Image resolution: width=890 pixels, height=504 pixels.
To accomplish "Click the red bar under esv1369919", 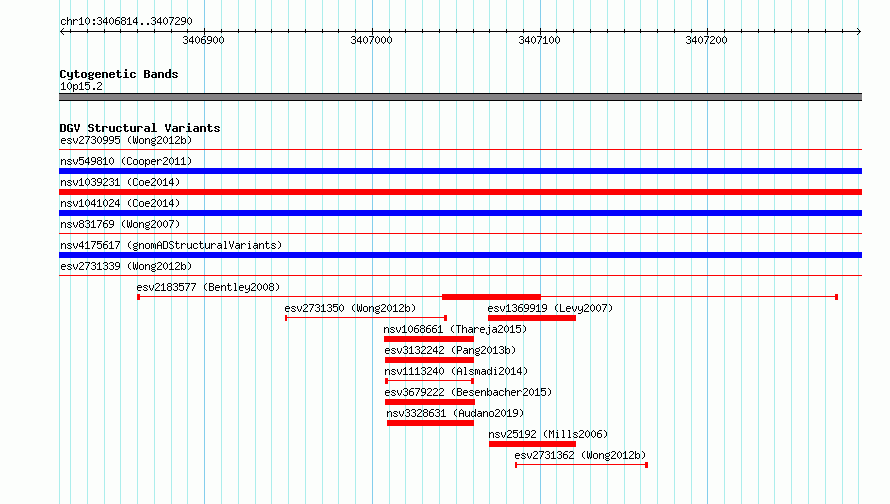I will click(532, 318).
